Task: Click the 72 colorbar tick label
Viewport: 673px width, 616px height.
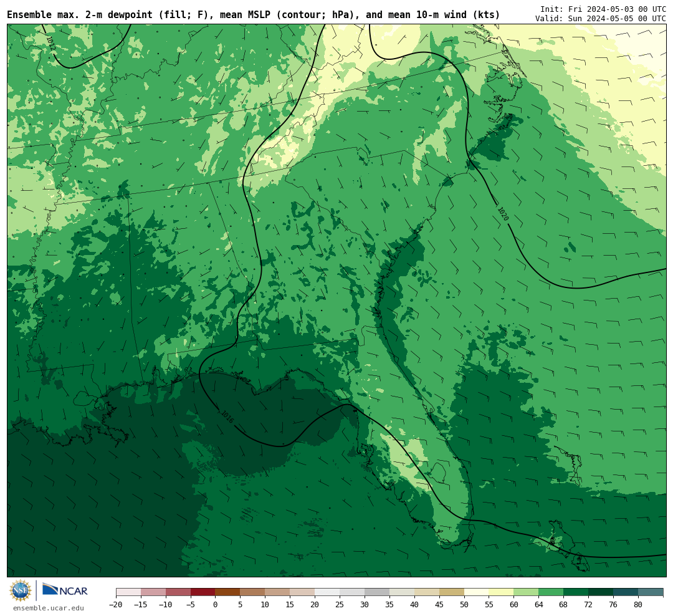Action: [x=589, y=605]
